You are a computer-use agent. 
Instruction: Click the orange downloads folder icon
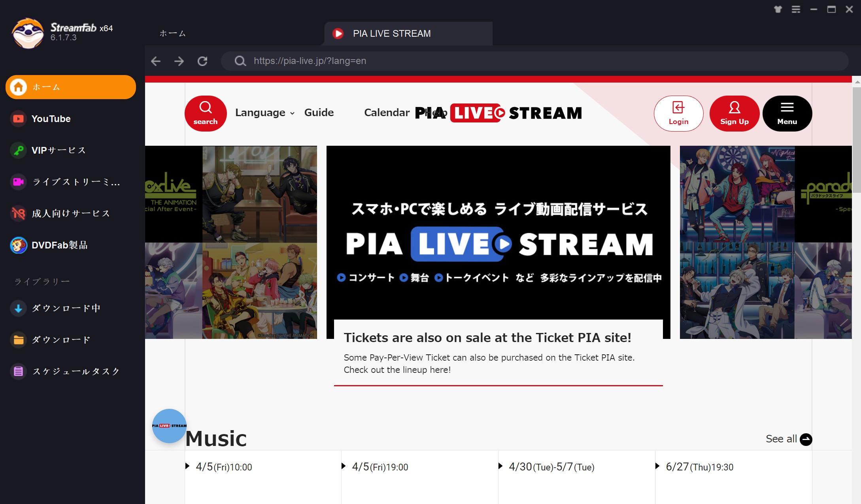pos(18,340)
